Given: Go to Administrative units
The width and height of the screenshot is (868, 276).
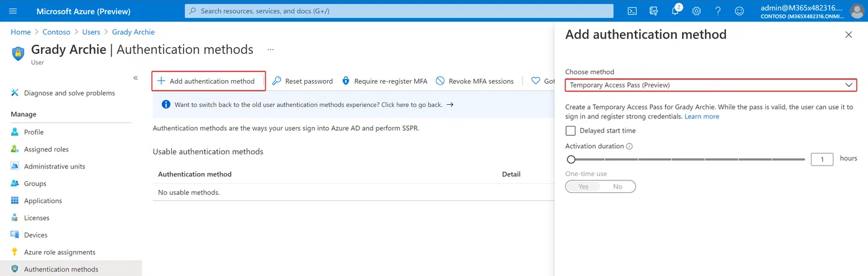Looking at the screenshot, I should (55, 166).
